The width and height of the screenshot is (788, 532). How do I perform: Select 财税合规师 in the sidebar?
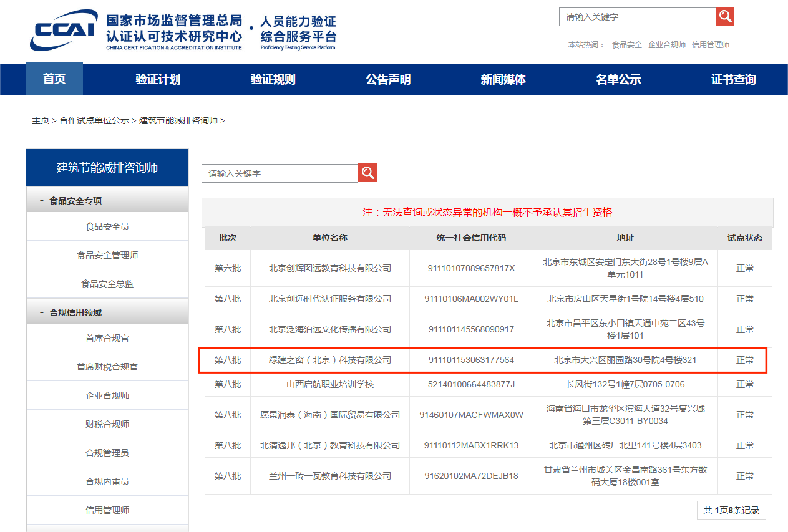pos(107,424)
